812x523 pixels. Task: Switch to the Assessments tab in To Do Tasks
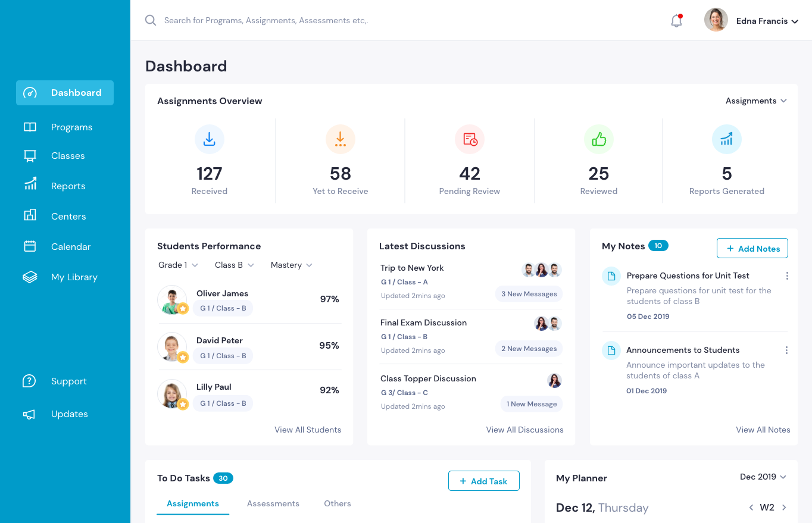tap(273, 503)
